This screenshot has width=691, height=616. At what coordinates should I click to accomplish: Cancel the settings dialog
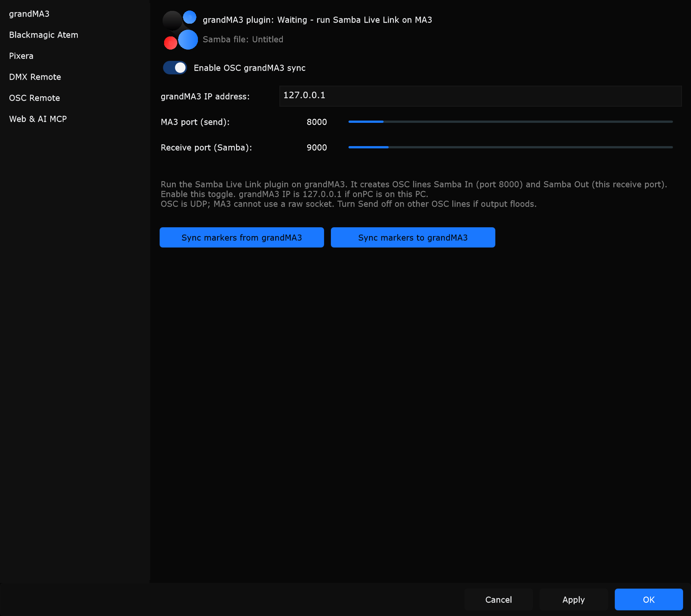pyautogui.click(x=499, y=599)
